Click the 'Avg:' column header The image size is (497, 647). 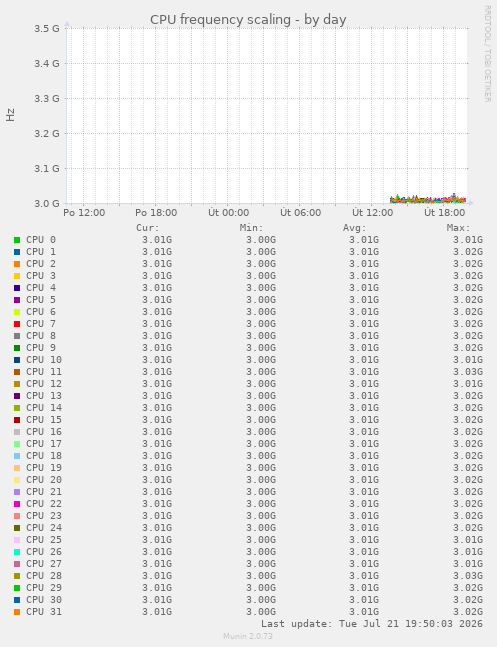[x=355, y=228]
